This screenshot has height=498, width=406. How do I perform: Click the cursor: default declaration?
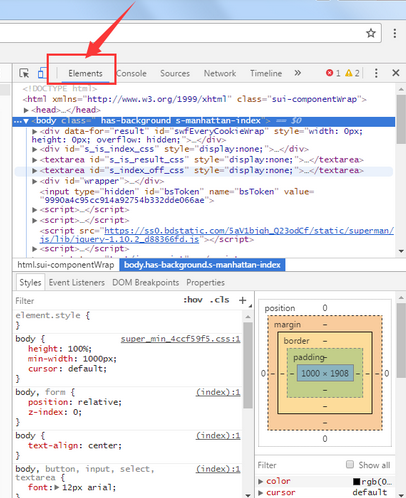click(x=67, y=369)
